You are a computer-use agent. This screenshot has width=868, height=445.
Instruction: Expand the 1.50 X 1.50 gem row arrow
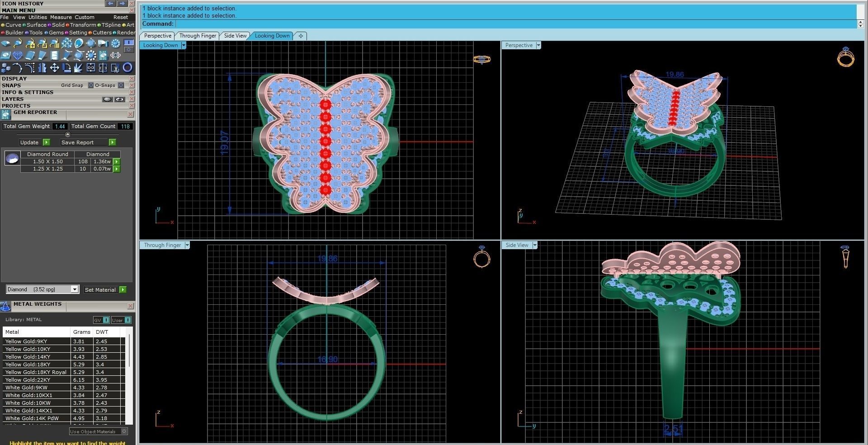click(117, 161)
